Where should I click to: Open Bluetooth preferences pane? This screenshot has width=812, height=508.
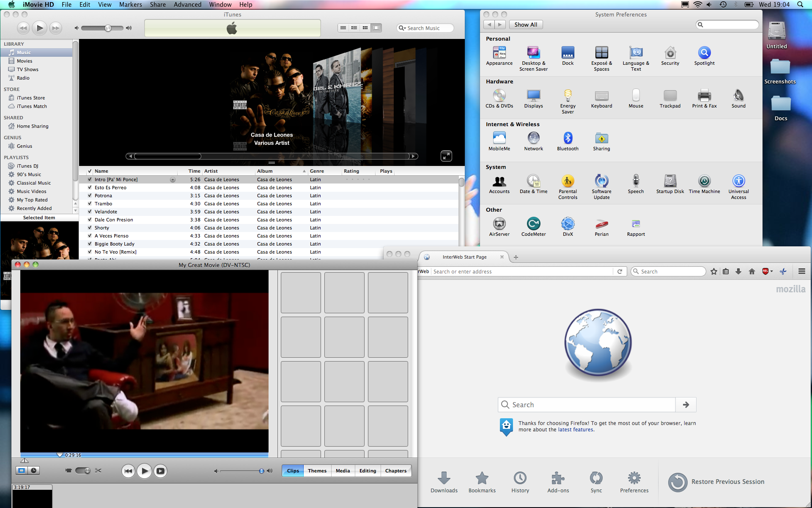pyautogui.click(x=568, y=138)
